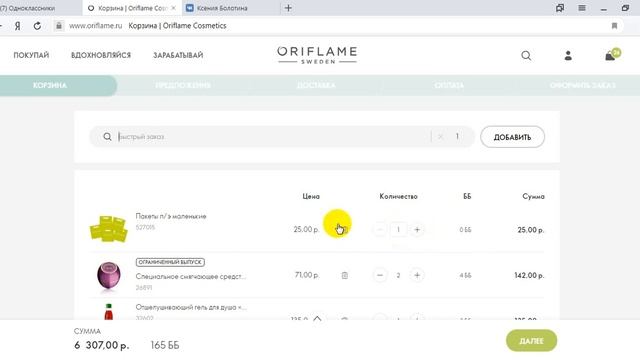This screenshot has width=640, height=360.
Task: Delete the Специальное смягчающее средство item
Action: point(344,276)
